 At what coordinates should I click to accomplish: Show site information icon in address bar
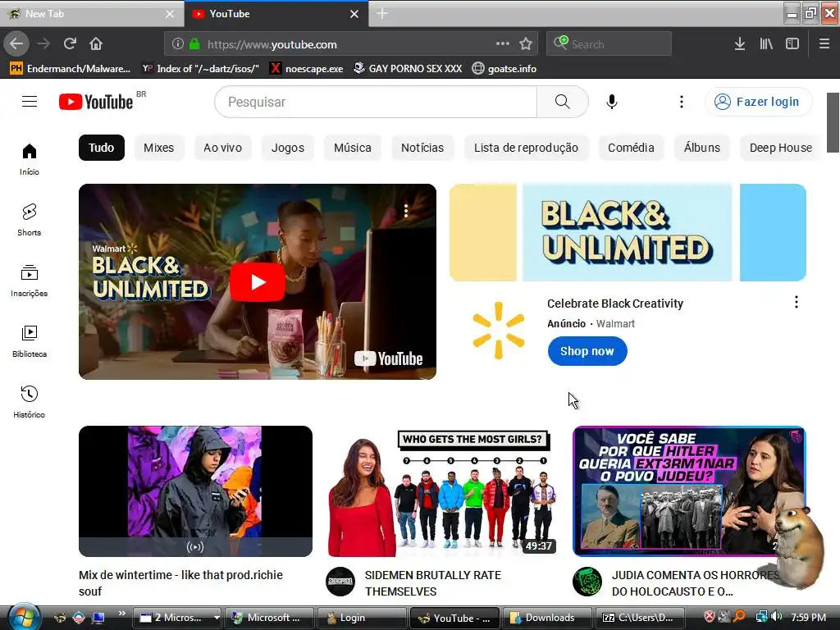178,44
